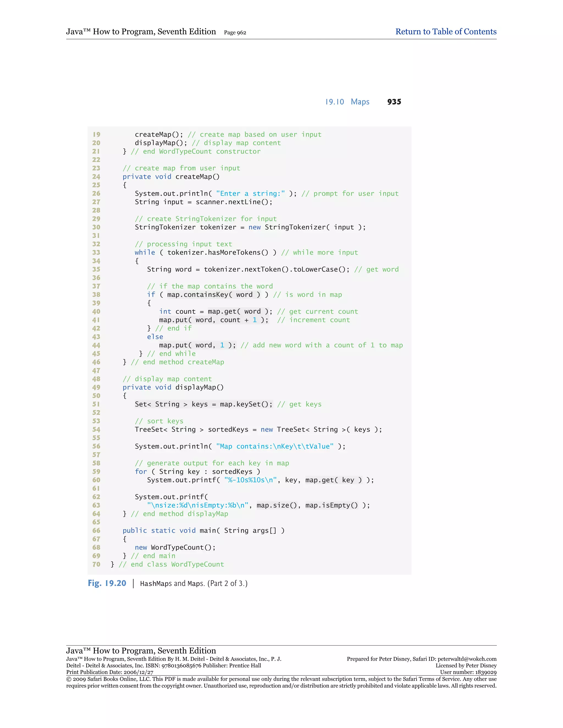Image resolution: width=563 pixels, height=728 pixels.
Task: Click the HashMaps and Maps caption text
Action: (x=194, y=584)
